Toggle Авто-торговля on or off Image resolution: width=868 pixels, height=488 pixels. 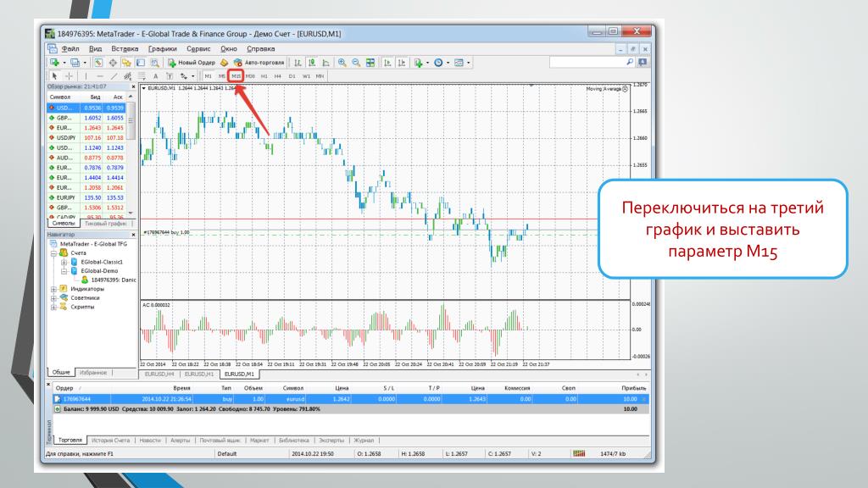click(259, 63)
